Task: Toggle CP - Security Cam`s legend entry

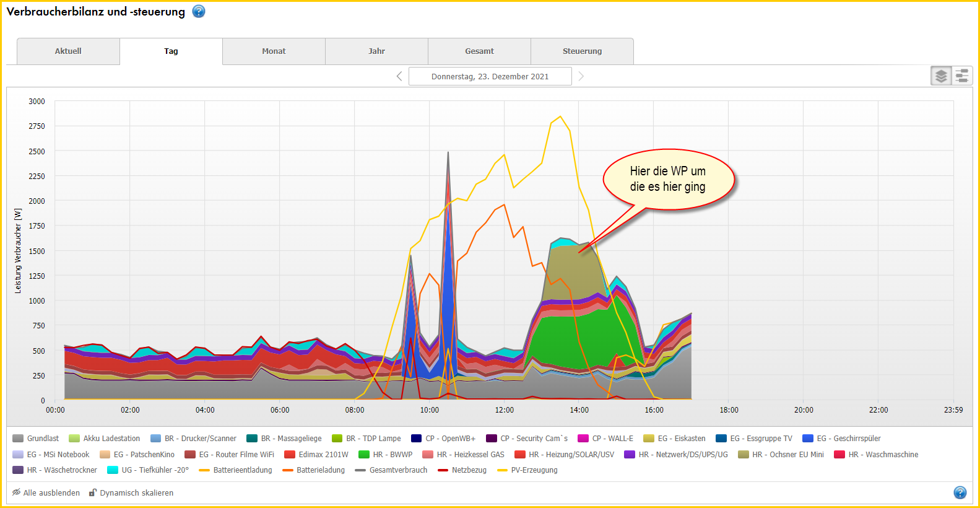Action: tap(527, 439)
